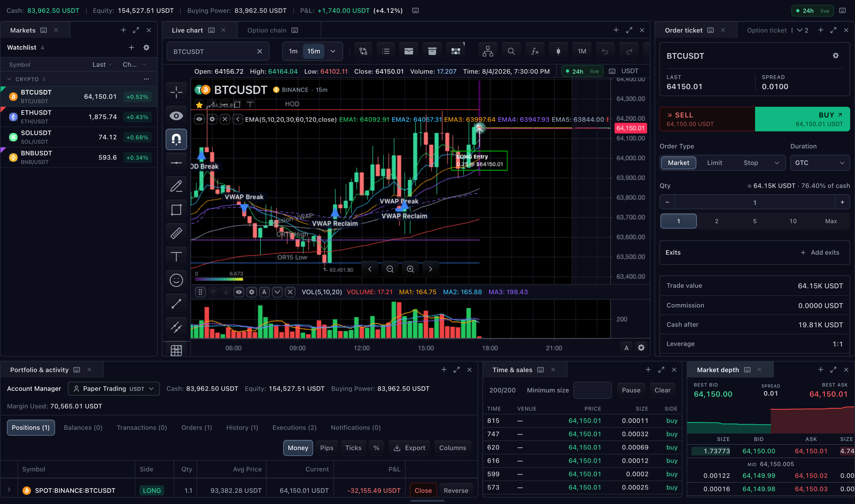Click the SELL button
855x504 pixels.
click(707, 119)
